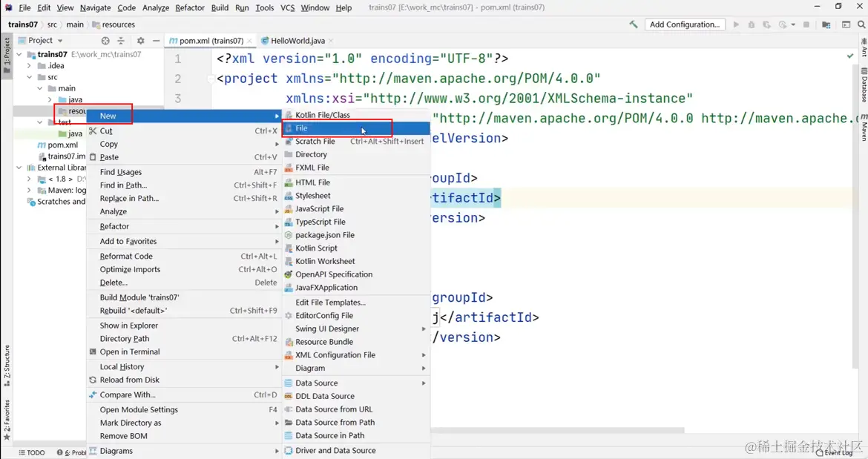Viewport: 868px width, 459px height.
Task: Expand the Analyze submenu in context menu
Action: (x=184, y=212)
